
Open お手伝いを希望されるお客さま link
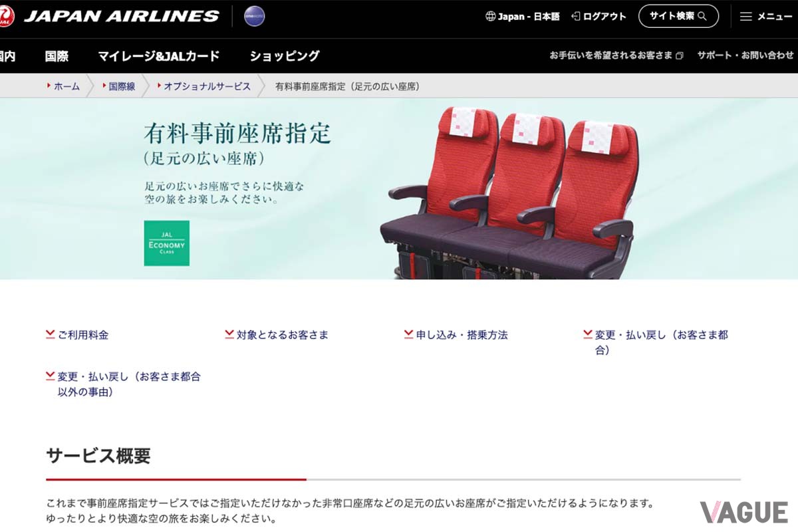[616, 56]
